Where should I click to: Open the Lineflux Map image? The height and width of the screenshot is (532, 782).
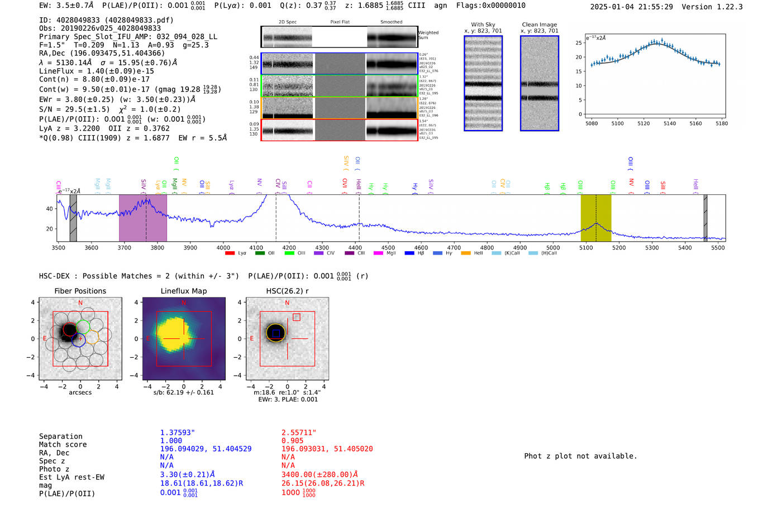184,339
